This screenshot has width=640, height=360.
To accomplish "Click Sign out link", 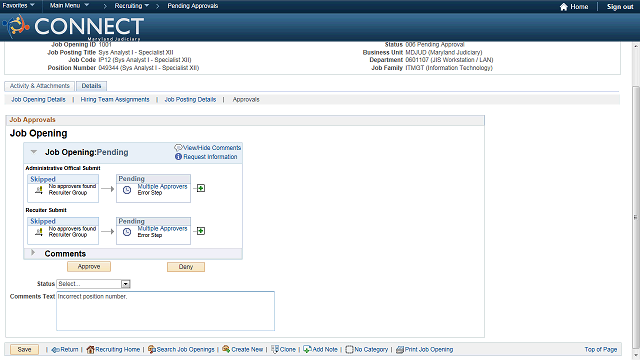I will click(620, 7).
